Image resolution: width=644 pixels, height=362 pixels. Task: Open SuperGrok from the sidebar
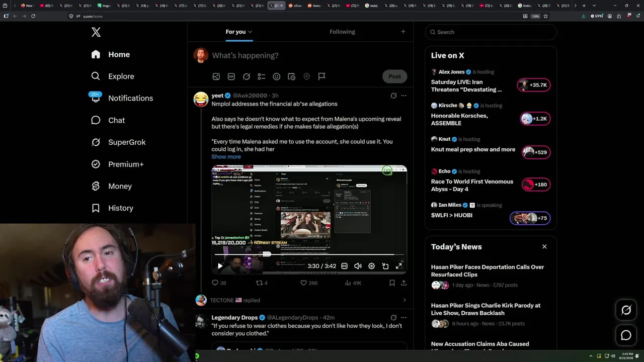tap(119, 142)
